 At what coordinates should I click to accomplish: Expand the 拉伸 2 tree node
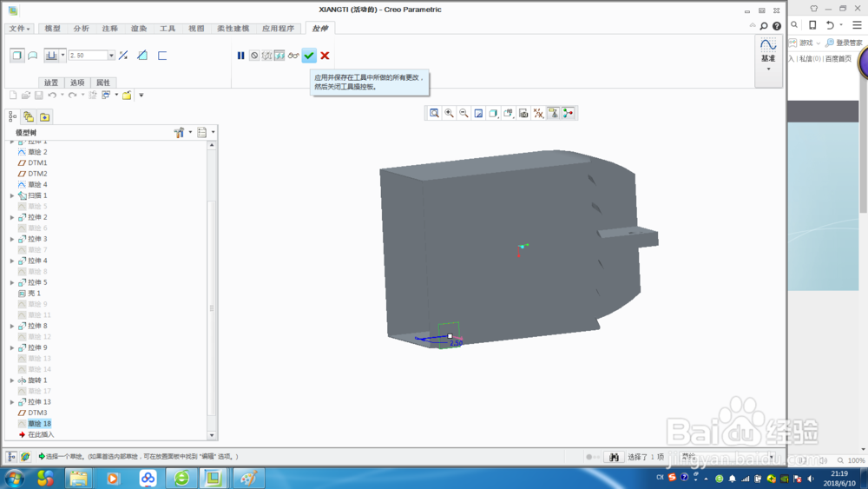pos(12,217)
